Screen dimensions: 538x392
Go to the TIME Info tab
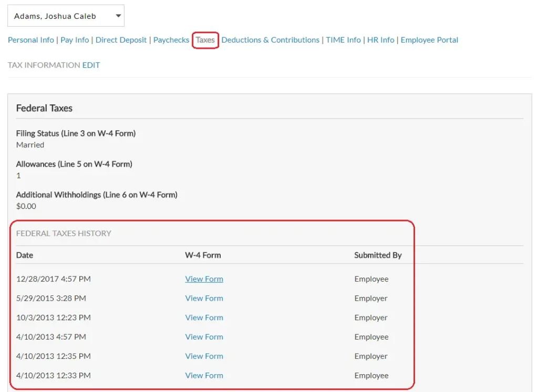click(x=343, y=40)
